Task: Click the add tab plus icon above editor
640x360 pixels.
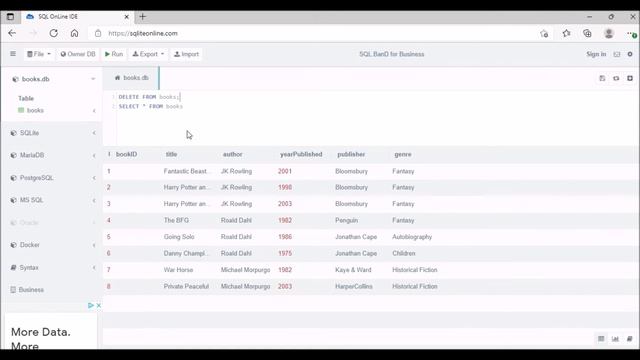Action: tap(630, 78)
